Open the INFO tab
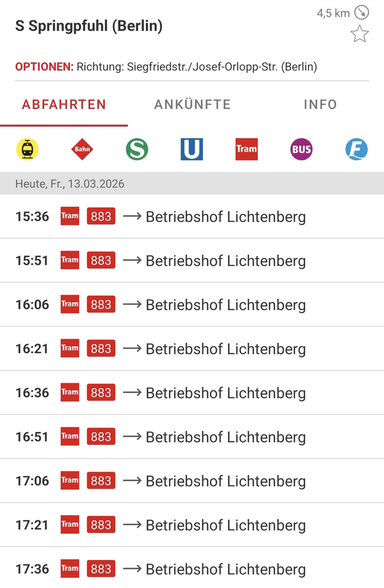Screen dimensions: 384x588 tap(320, 105)
